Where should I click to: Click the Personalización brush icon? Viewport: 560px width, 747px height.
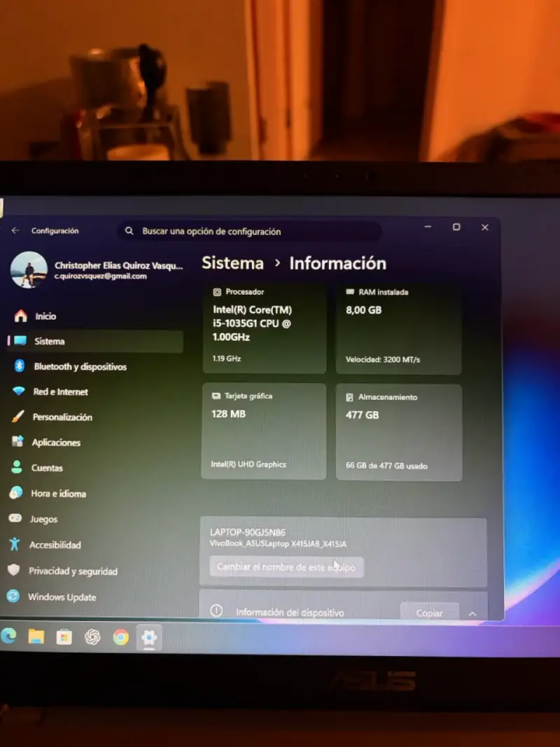coord(17,417)
